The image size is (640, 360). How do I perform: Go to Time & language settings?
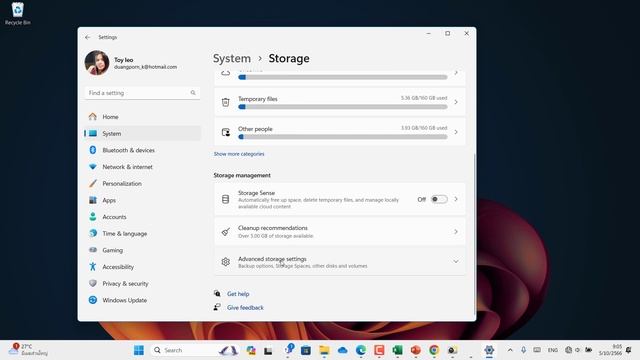pyautogui.click(x=142, y=233)
